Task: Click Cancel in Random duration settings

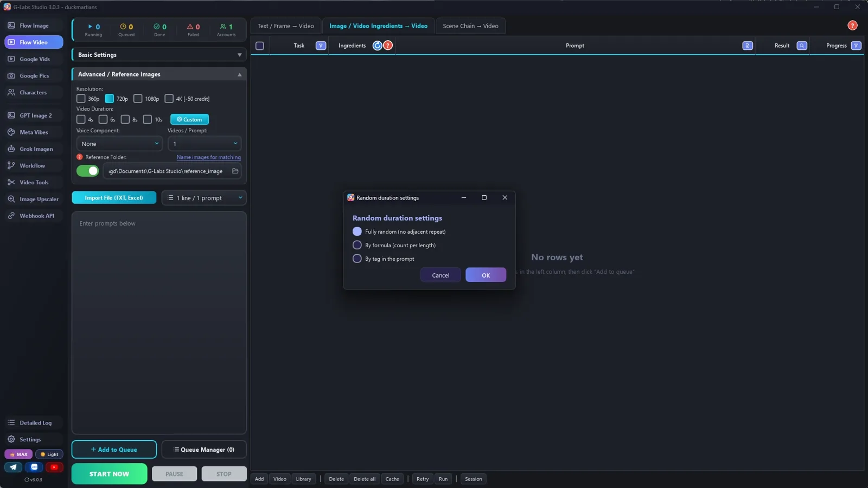Action: [441, 275]
